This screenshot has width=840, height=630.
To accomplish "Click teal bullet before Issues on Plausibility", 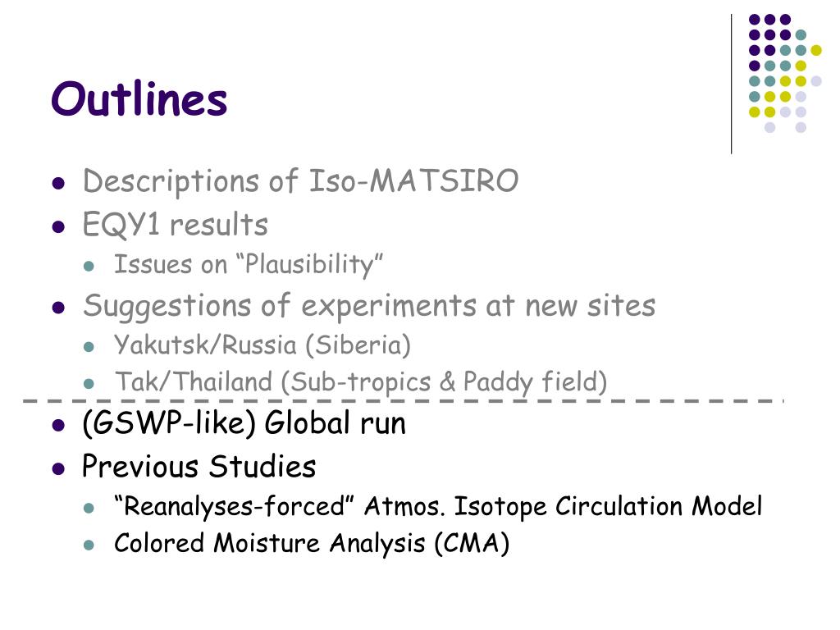I will pos(89,266).
